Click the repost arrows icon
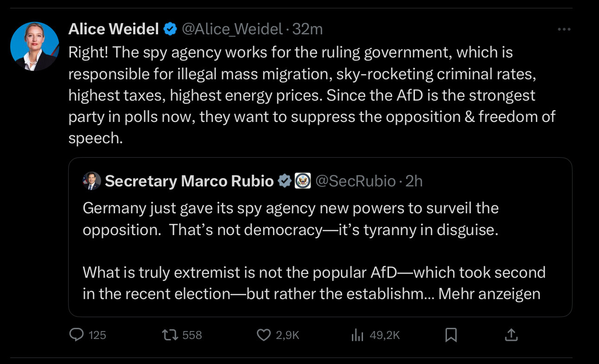This screenshot has height=364, width=599. (x=170, y=334)
